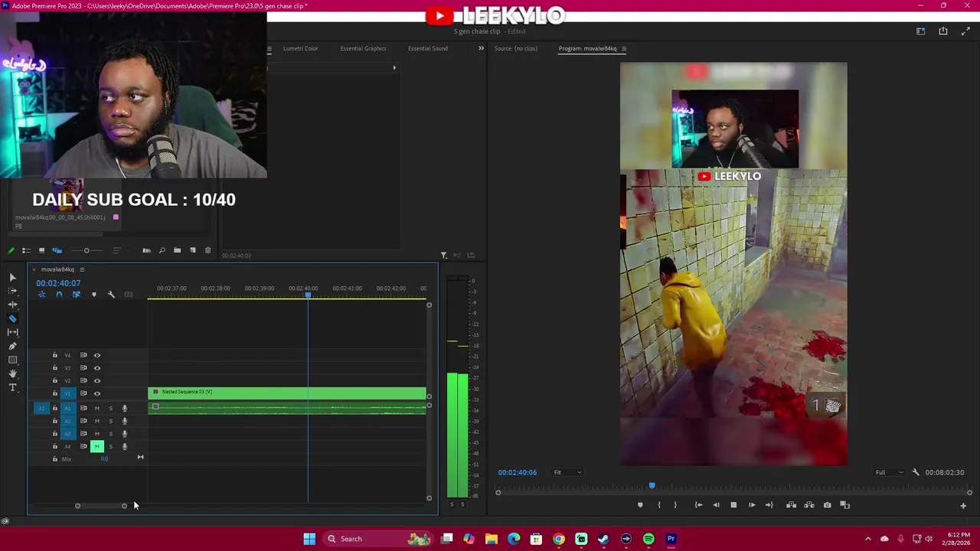Open Program monitor settings wrench

pyautogui.click(x=916, y=472)
